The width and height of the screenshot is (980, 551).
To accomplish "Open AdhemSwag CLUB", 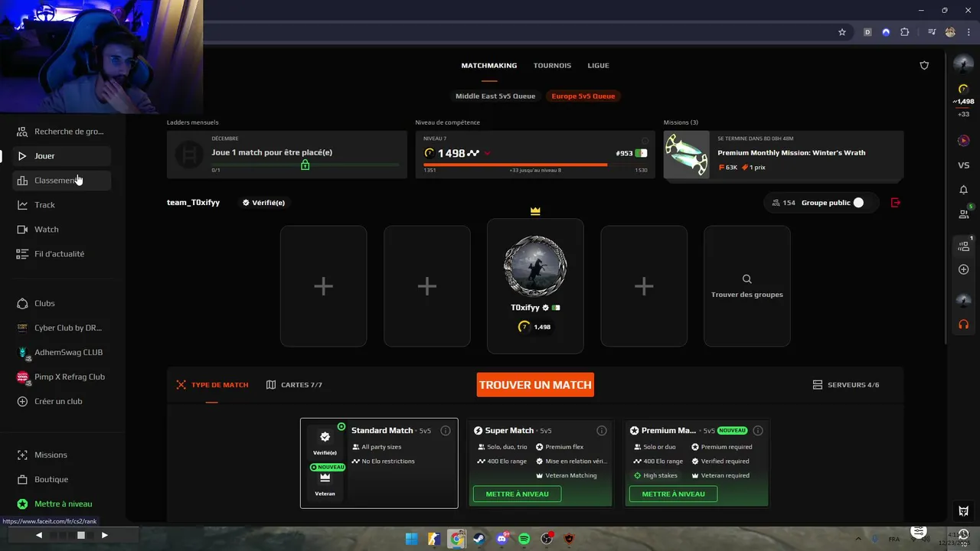I will [62, 353].
